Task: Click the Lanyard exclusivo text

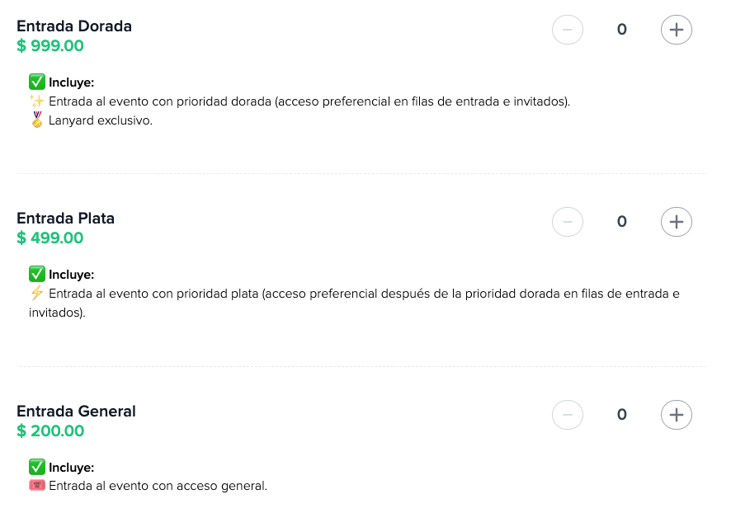Action: click(x=100, y=121)
